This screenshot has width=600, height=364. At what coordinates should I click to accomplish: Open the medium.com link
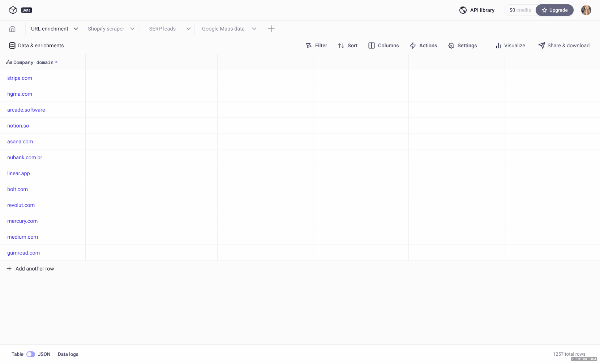[22, 237]
